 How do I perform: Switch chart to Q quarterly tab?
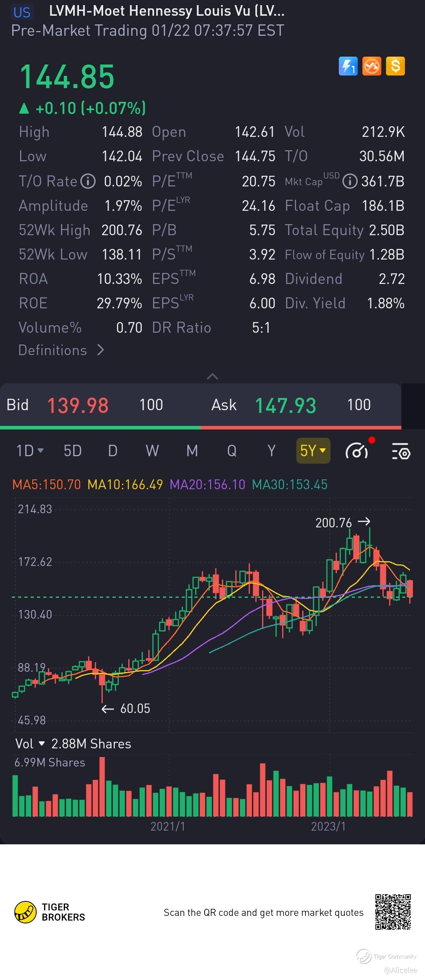(x=232, y=451)
